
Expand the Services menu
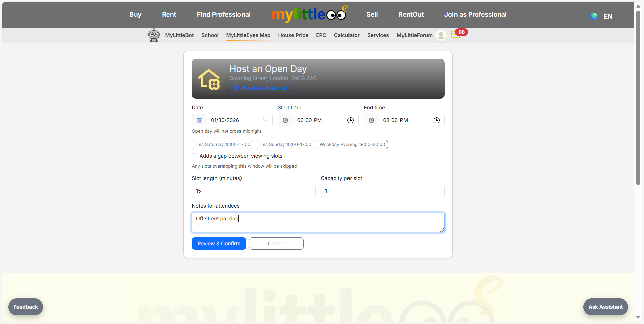pyautogui.click(x=378, y=35)
